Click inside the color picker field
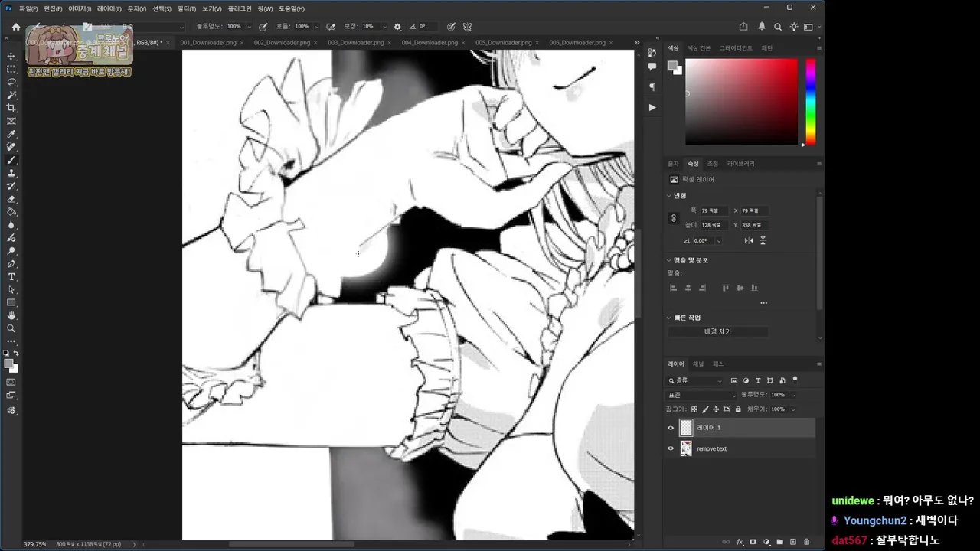The width and height of the screenshot is (980, 551). click(x=741, y=102)
